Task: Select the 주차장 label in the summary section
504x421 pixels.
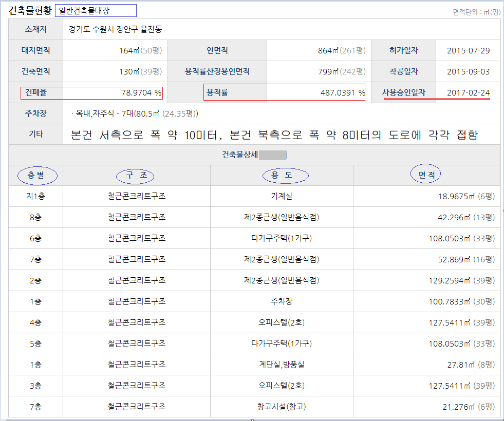Action: pos(35,113)
